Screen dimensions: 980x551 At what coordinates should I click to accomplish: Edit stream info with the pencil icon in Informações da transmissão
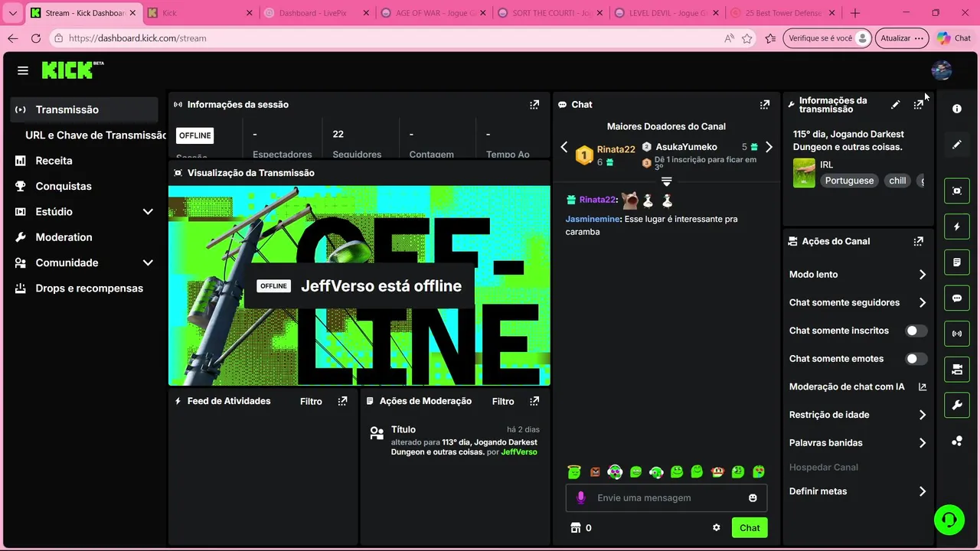895,105
